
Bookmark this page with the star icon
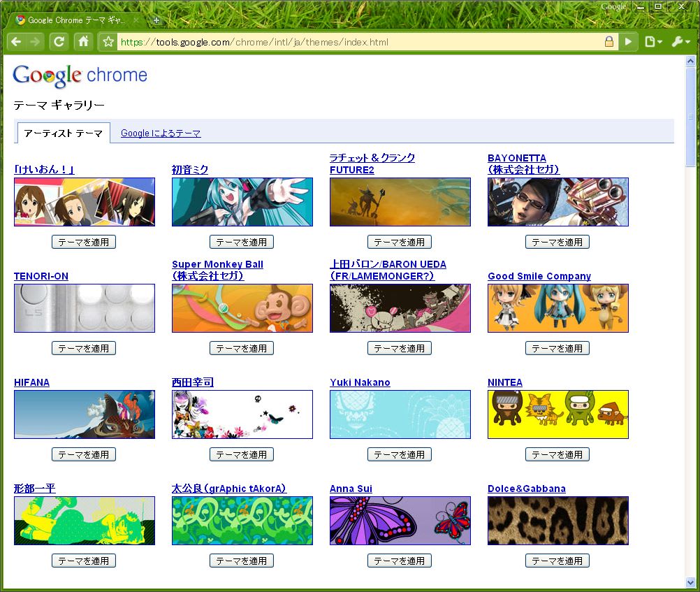[x=108, y=42]
